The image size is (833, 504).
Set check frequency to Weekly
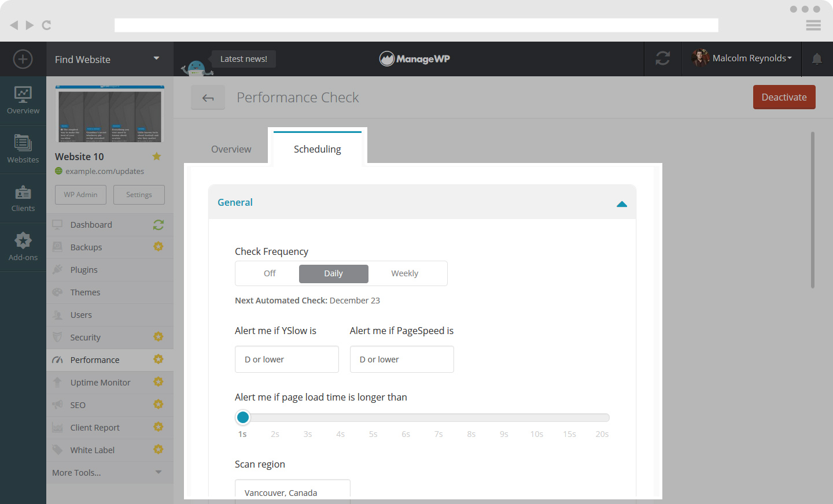[x=405, y=273]
